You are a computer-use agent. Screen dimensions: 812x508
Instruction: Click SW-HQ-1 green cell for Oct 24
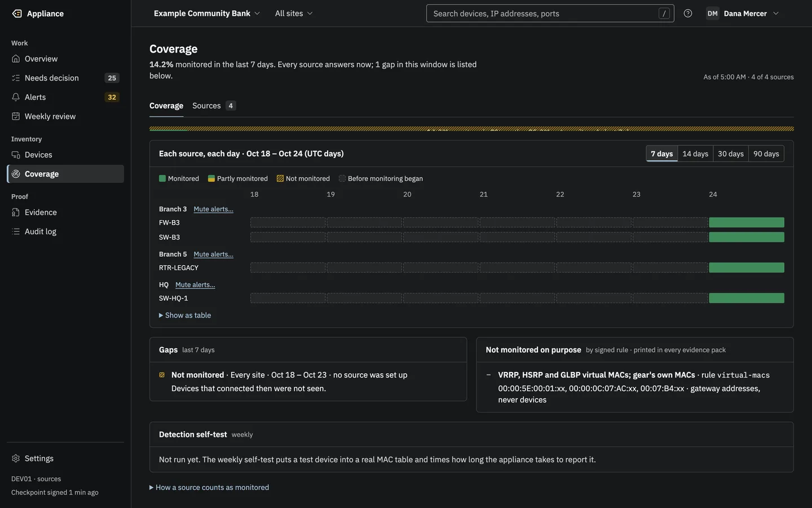pos(747,298)
